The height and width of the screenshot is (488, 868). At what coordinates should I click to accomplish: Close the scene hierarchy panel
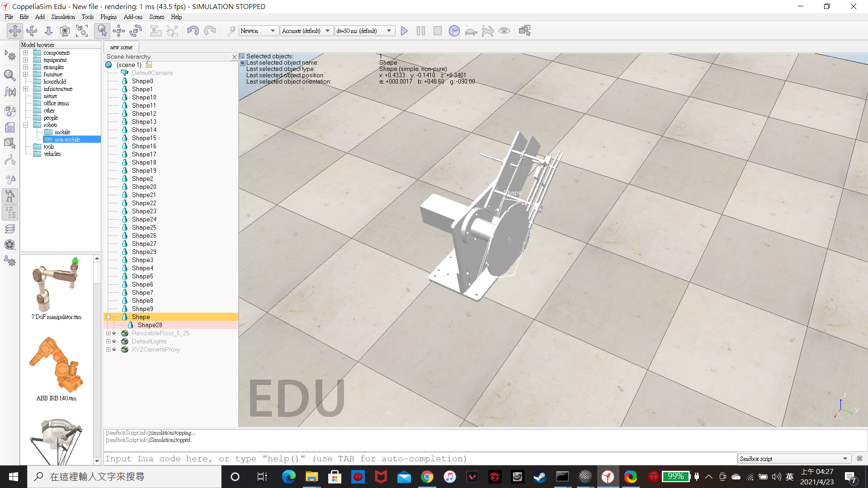[x=234, y=57]
